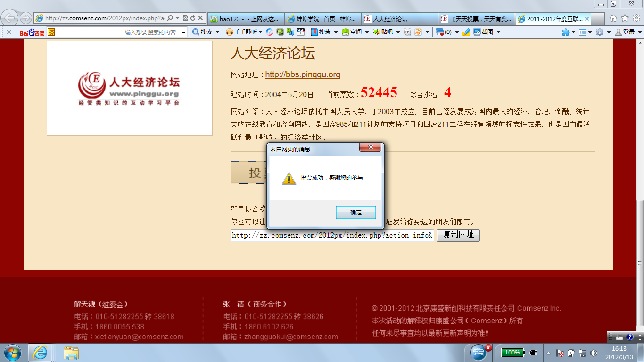Click the puzzle-piece plugin icon on toolbar
Viewport: 644px width, 362px height.
pyautogui.click(x=566, y=32)
